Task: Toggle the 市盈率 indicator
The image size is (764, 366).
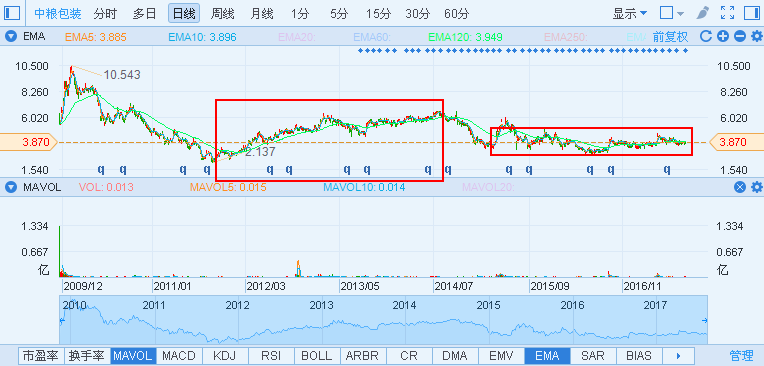Action: point(41,356)
